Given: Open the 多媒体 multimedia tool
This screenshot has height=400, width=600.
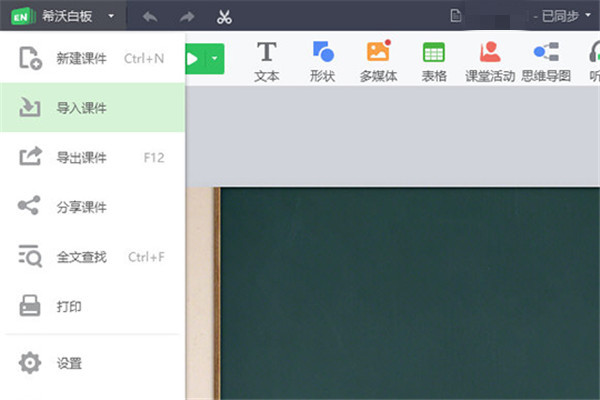Looking at the screenshot, I should click(378, 60).
